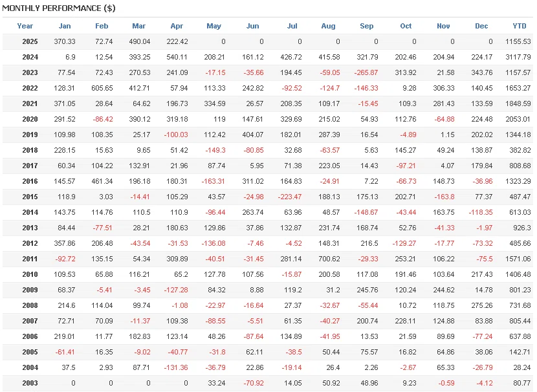This screenshot has width=537, height=392.
Task: Click the 2003 year row label
Action: 30,383
